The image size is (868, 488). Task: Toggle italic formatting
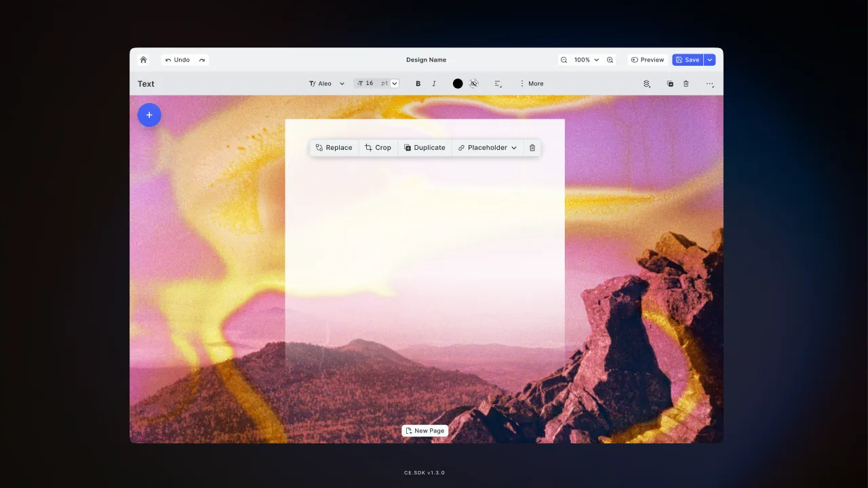[x=434, y=83]
